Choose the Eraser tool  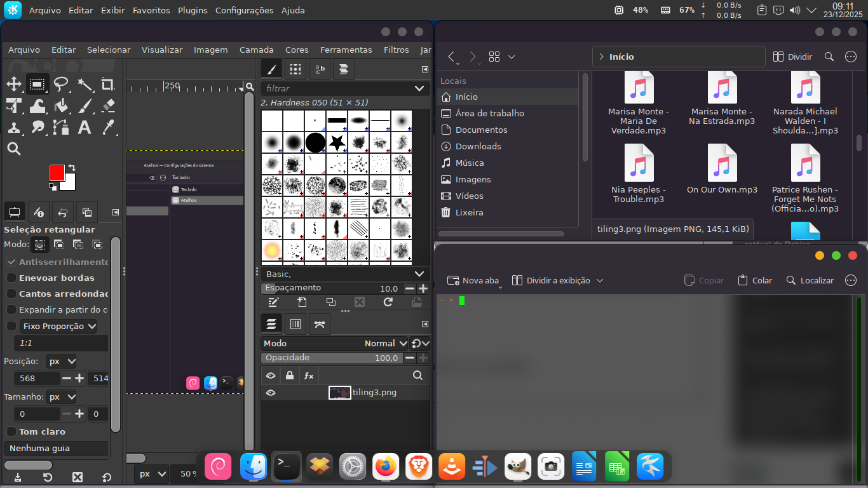[108, 105]
